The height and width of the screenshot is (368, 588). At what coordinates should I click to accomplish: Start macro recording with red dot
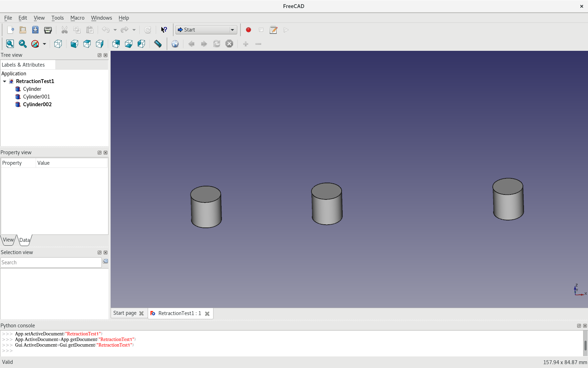[248, 30]
